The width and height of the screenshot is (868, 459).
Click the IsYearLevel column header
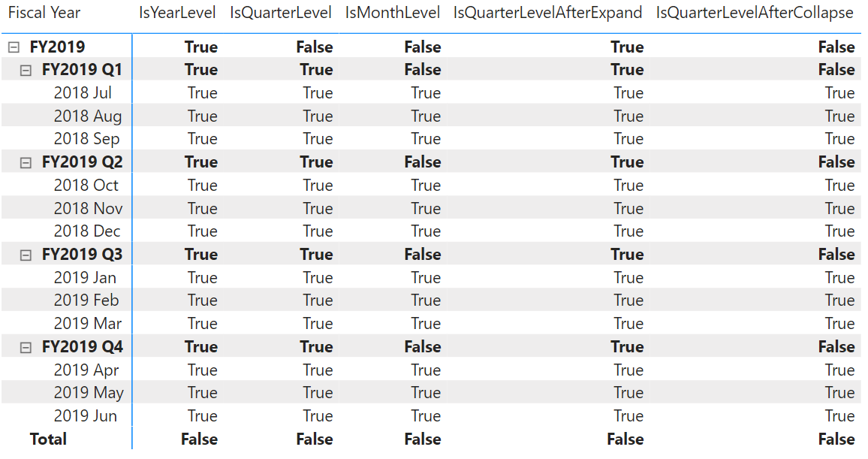[177, 13]
